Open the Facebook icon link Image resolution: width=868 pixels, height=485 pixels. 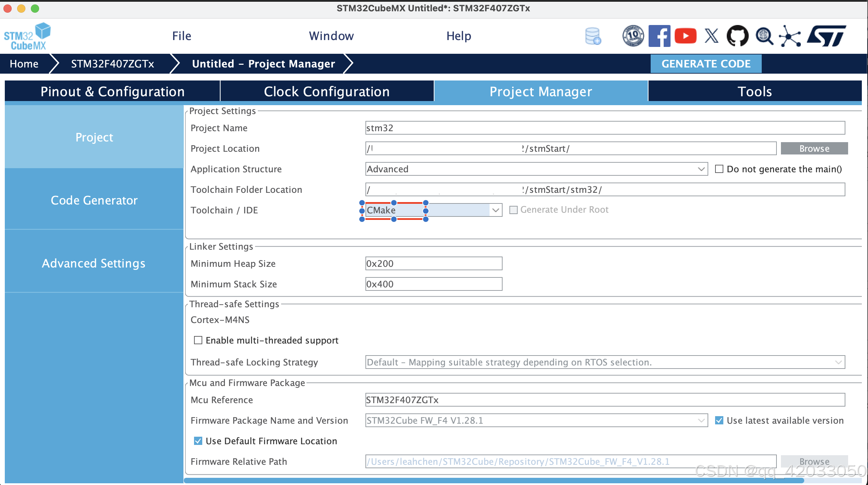click(x=659, y=36)
